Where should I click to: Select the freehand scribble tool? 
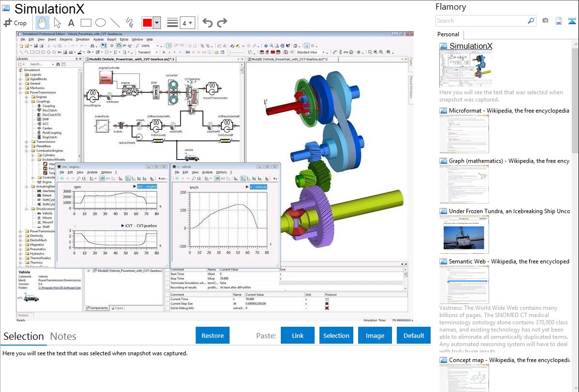[130, 23]
